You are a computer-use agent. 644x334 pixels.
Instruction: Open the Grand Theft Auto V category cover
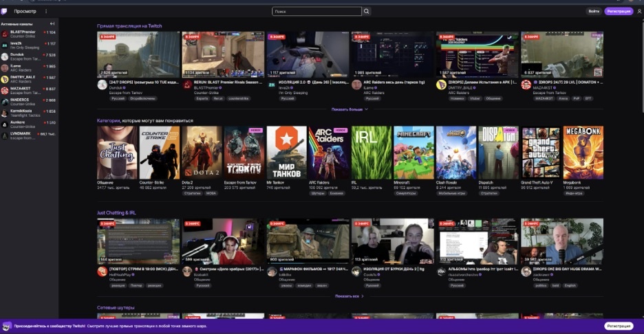541,153
